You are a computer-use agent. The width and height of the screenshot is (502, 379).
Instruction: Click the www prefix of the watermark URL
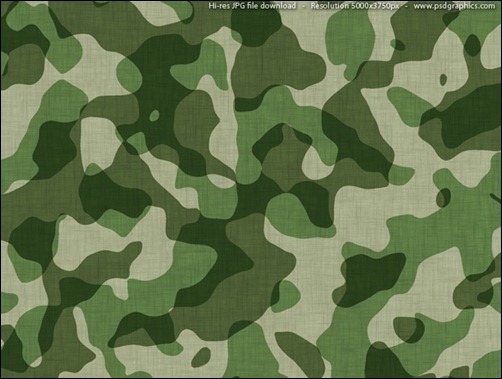pos(423,6)
